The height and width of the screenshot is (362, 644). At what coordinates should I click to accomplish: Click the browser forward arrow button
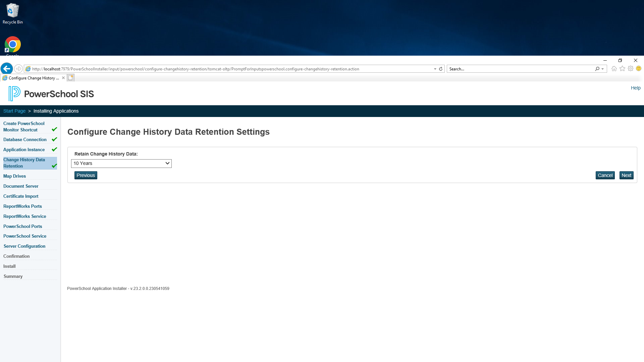(x=18, y=69)
